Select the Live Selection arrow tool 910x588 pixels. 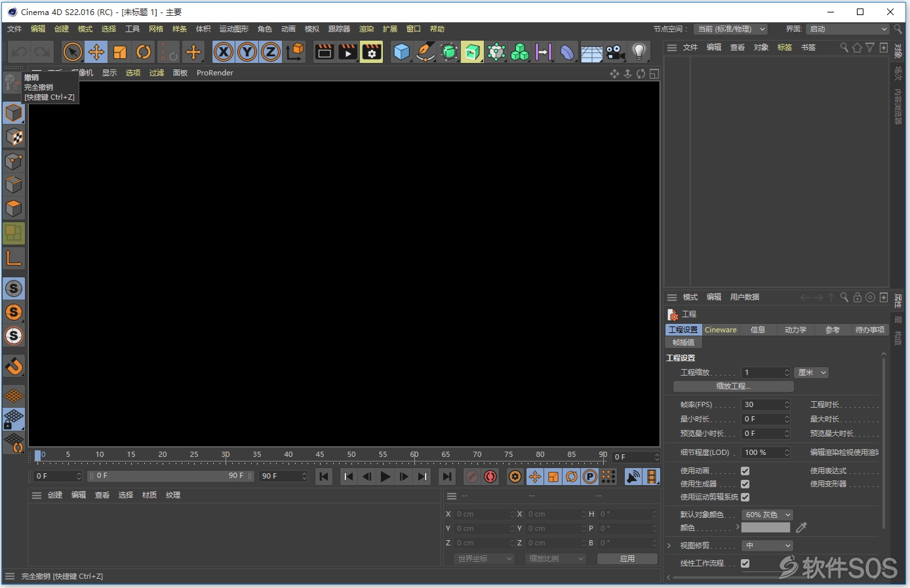[x=73, y=52]
